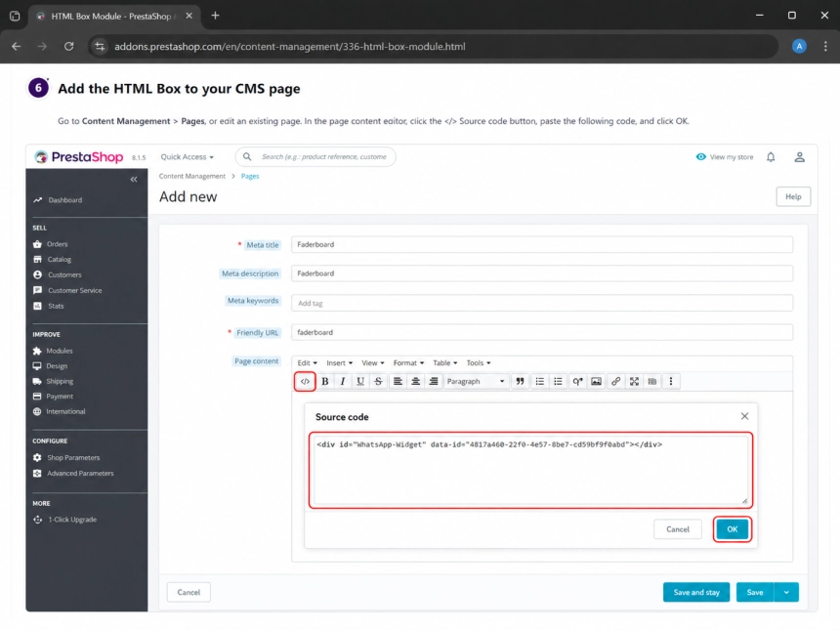Apply strikethrough in the editor toolbar
This screenshot has width=840, height=630.
pyautogui.click(x=378, y=382)
